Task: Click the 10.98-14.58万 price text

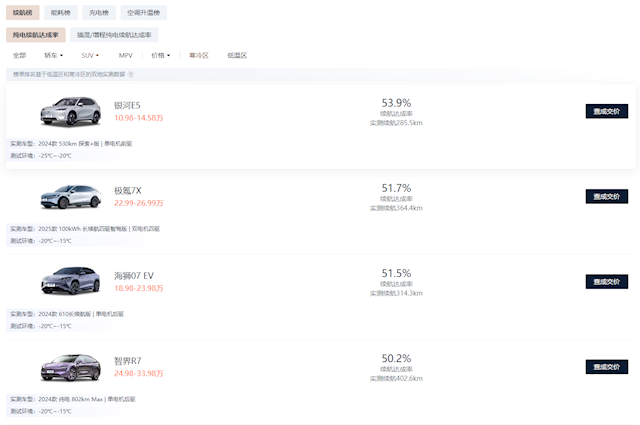Action: click(x=139, y=118)
